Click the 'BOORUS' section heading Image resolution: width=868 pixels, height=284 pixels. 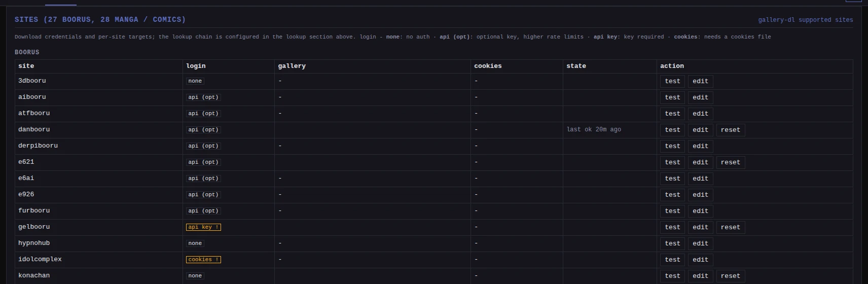27,52
